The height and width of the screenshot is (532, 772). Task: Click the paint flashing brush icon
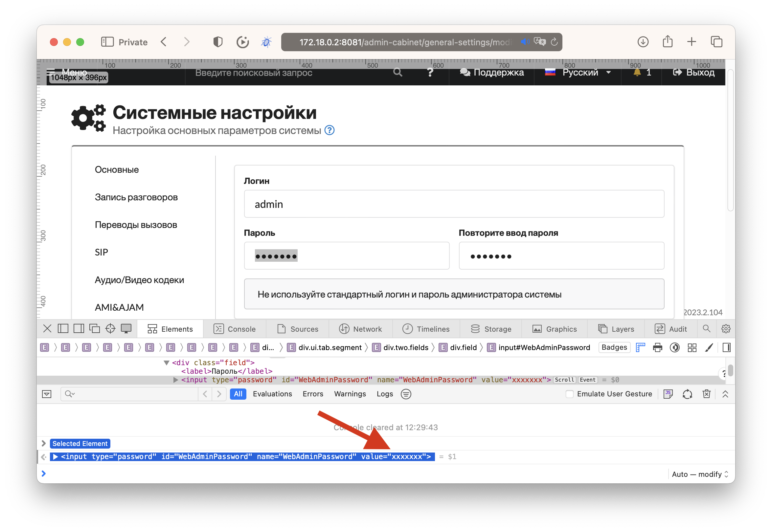click(709, 347)
